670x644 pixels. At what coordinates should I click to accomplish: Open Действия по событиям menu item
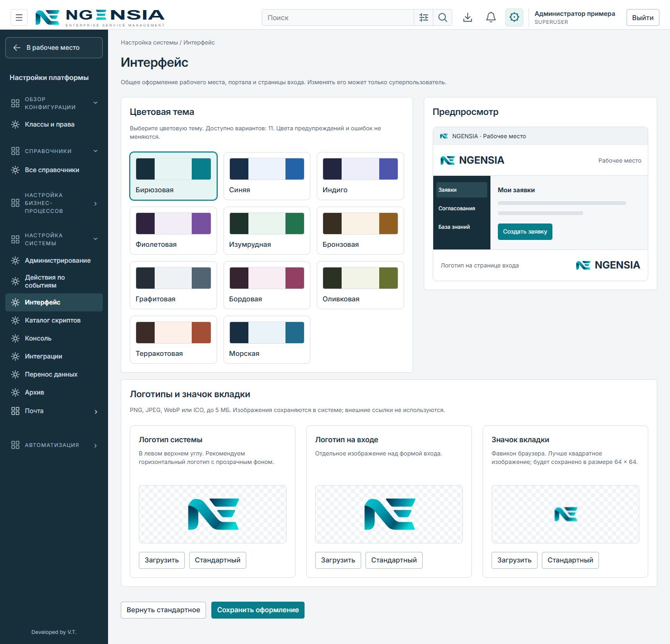coord(54,281)
